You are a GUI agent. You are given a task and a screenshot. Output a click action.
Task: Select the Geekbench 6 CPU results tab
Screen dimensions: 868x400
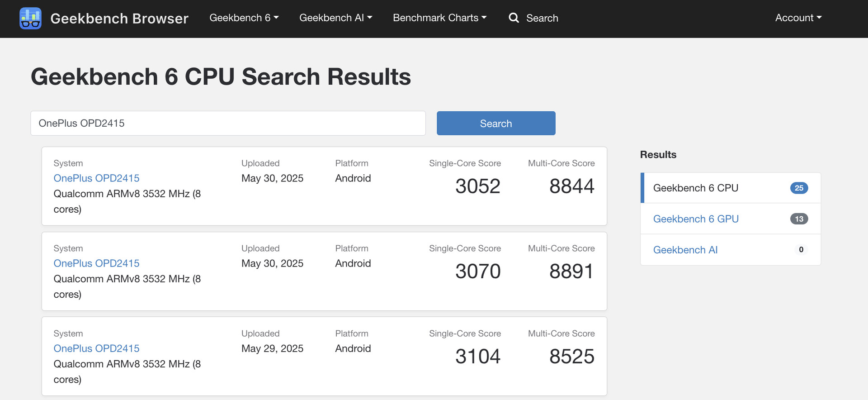click(x=695, y=188)
